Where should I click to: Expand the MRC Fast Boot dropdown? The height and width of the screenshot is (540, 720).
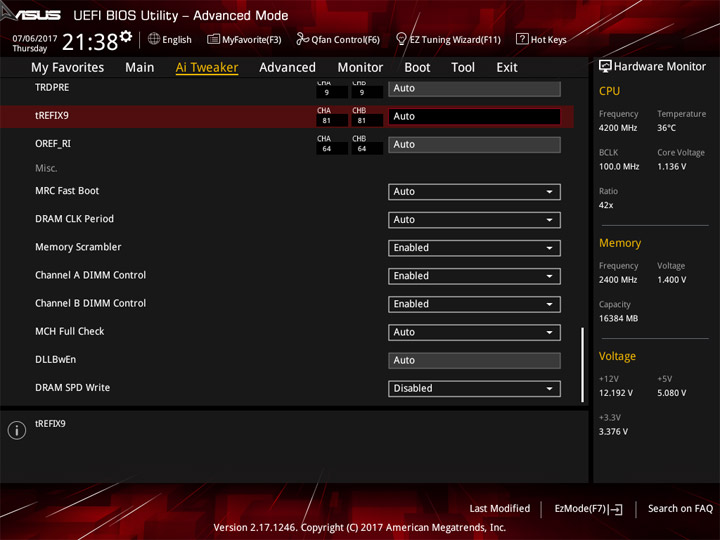(x=474, y=192)
